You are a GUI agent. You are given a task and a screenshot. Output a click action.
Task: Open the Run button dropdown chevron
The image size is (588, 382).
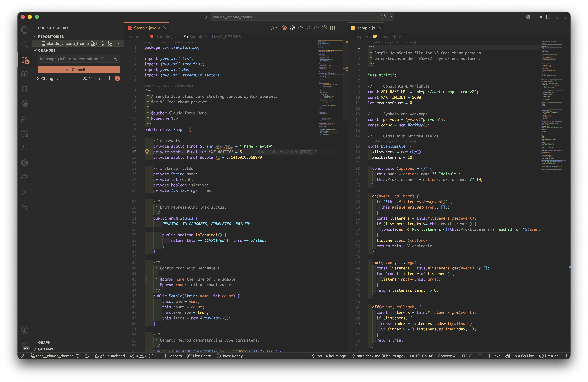point(277,28)
